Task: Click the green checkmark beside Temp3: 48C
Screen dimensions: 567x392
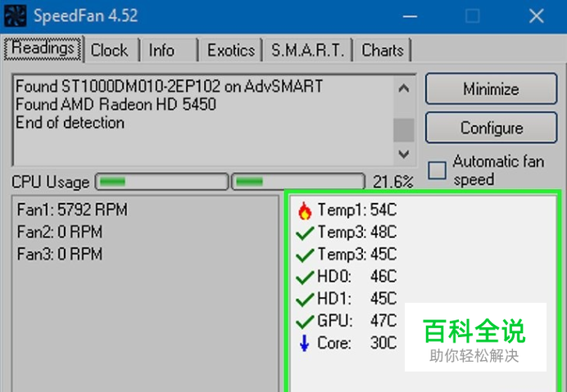Action: [305, 233]
